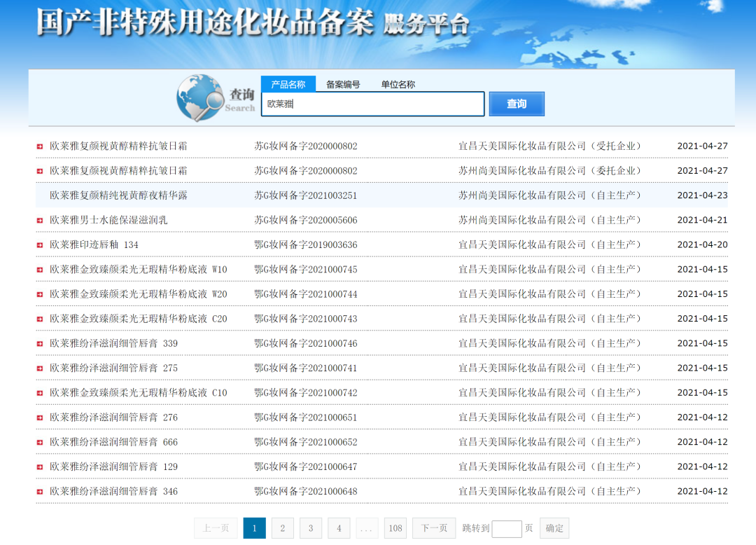Open 欧莱雅复颜视黄醇精粹抗皱日霜 from 苏州尚美 (委托企业)

coord(118,171)
